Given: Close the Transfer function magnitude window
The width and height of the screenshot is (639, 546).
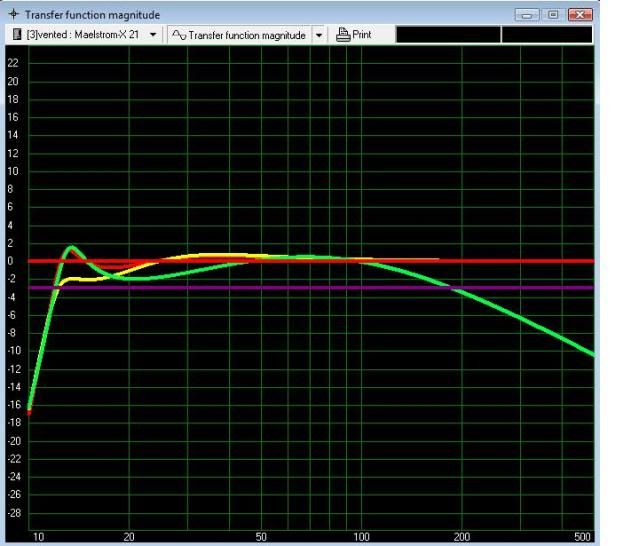Looking at the screenshot, I should click(x=580, y=15).
